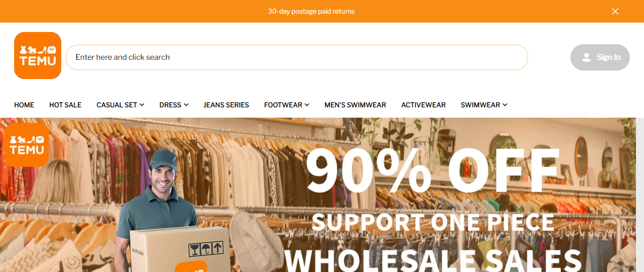Image resolution: width=644 pixels, height=272 pixels.
Task: Focus the search input field
Action: [297, 57]
